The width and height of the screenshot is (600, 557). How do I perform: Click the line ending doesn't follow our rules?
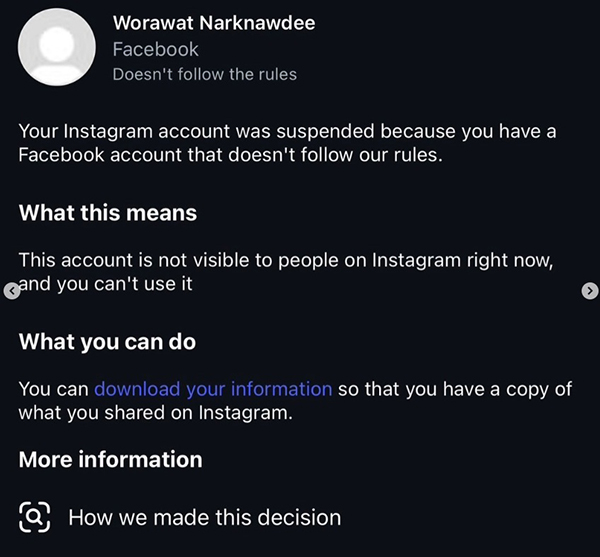pyautogui.click(x=229, y=156)
